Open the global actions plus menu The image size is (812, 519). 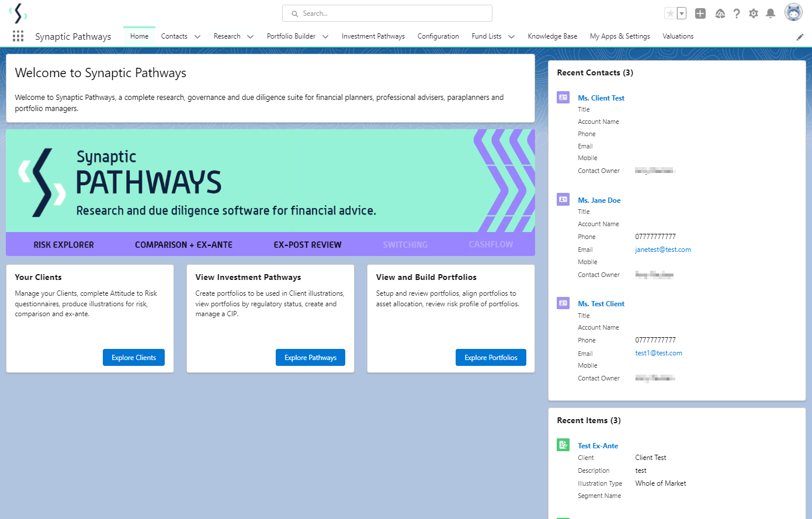(700, 13)
